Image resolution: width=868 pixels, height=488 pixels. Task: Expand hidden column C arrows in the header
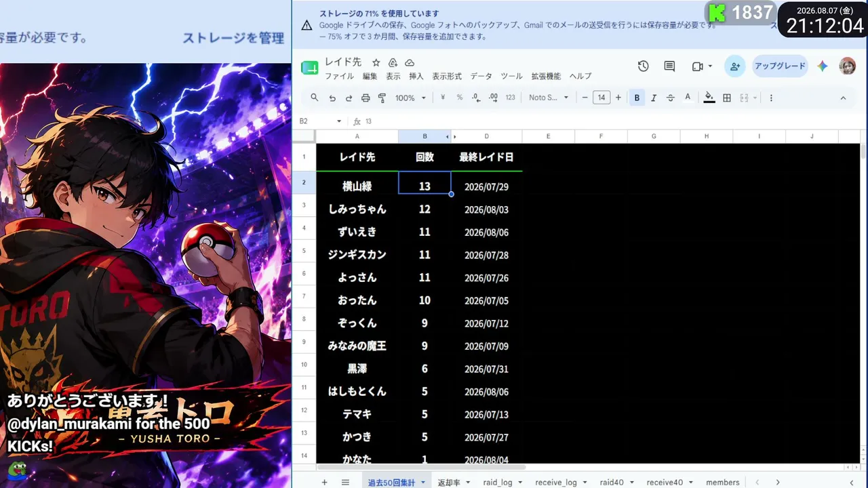[451, 136]
